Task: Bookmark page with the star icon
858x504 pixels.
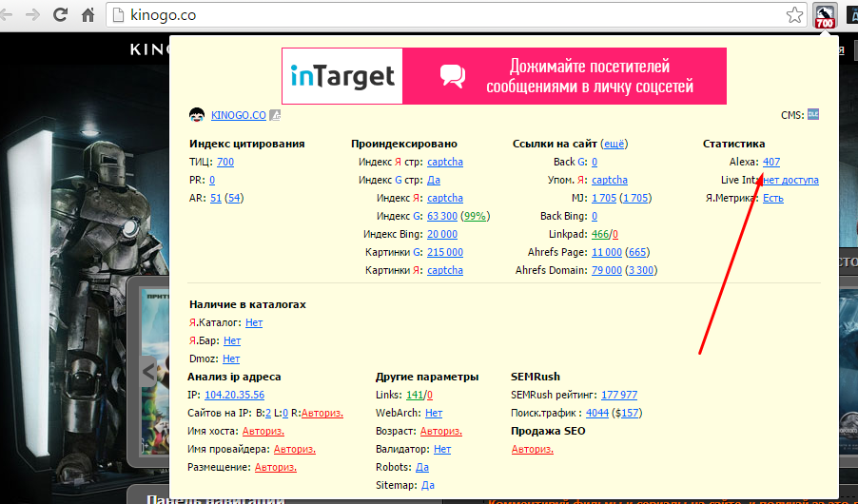Action: [794, 15]
